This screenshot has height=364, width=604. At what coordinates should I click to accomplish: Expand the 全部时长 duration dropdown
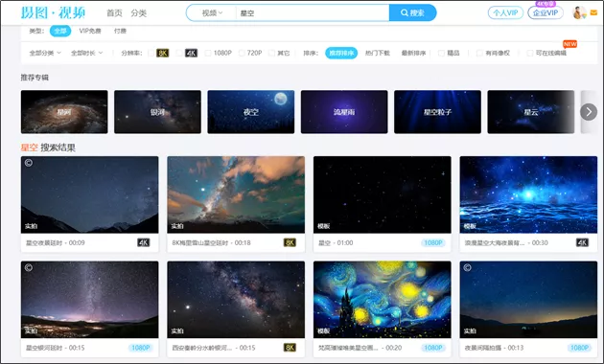(86, 53)
